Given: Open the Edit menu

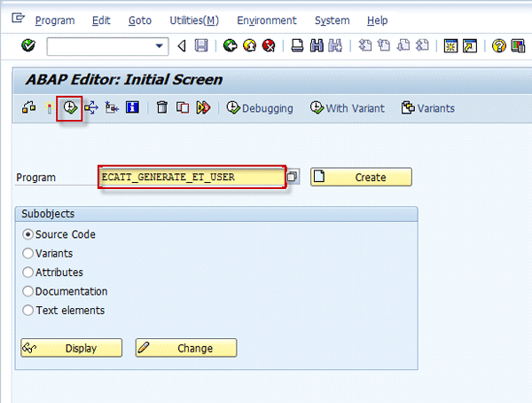Looking at the screenshot, I should [101, 20].
